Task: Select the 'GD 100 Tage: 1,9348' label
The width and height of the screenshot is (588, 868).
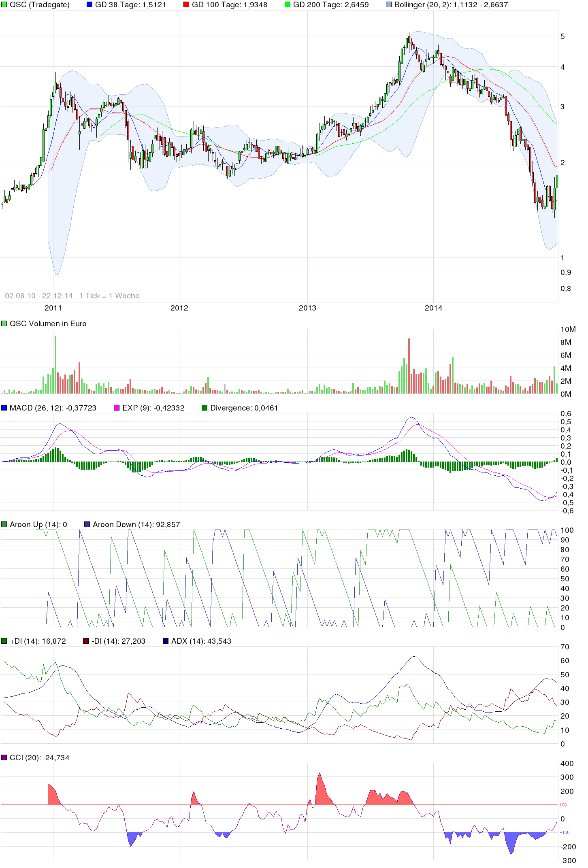Action: tap(230, 5)
